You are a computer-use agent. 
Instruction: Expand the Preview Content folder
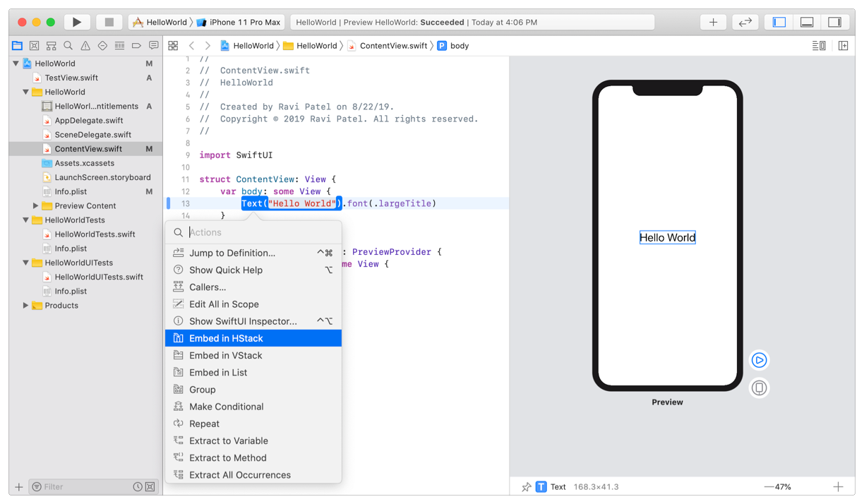pos(36,206)
